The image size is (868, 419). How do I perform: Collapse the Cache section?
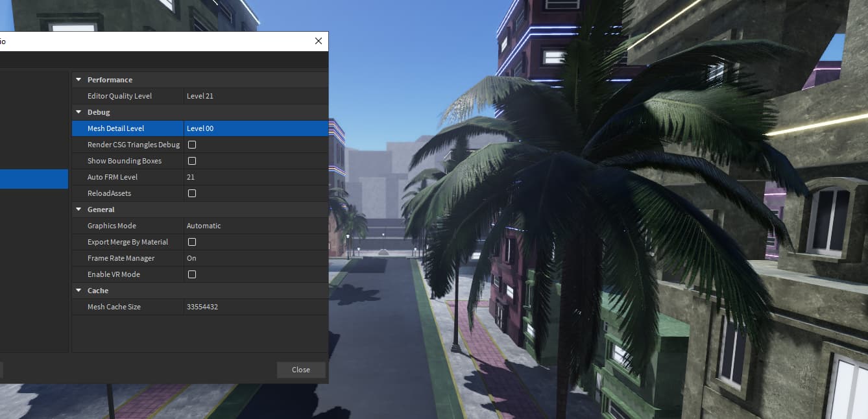click(x=78, y=290)
